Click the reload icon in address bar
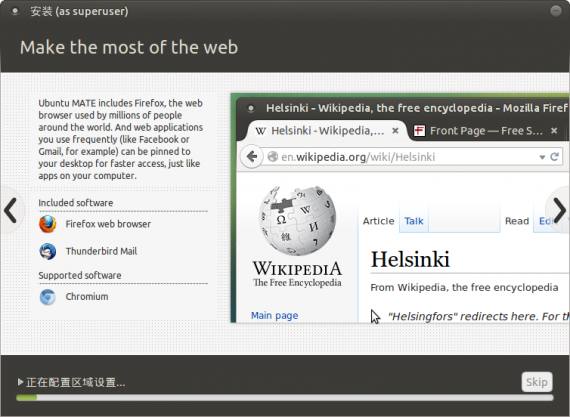Viewport: 570px width, 417px height. 554,157
